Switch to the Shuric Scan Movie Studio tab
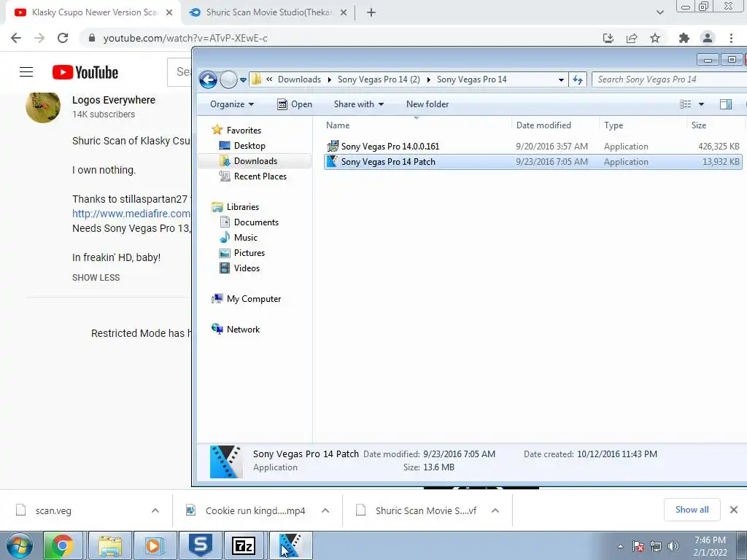Screen dimensions: 747x560 coord(268,12)
